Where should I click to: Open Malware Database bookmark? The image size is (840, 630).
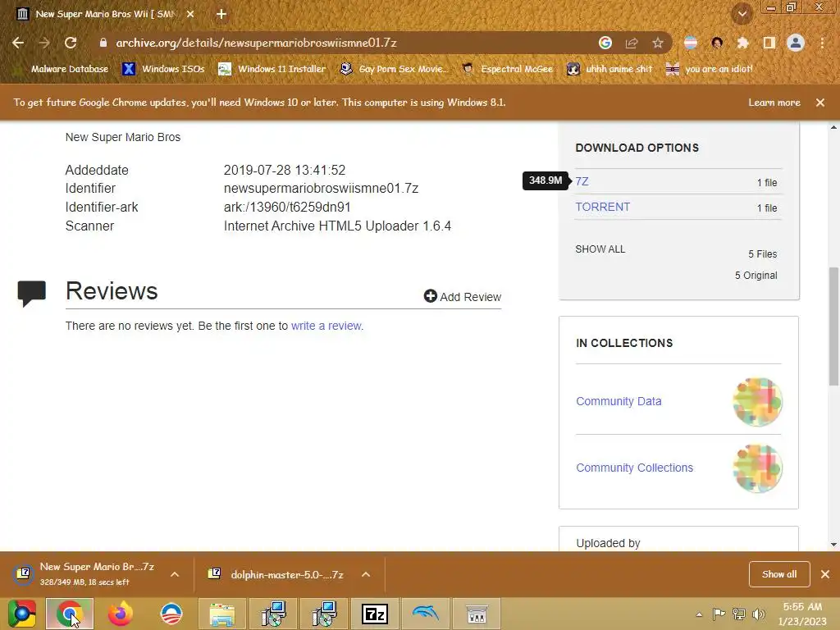62,69
